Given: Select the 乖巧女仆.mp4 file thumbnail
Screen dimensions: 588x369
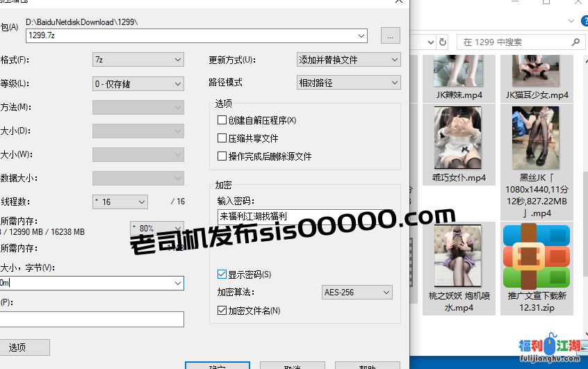Looking at the screenshot, I should pos(458,138).
